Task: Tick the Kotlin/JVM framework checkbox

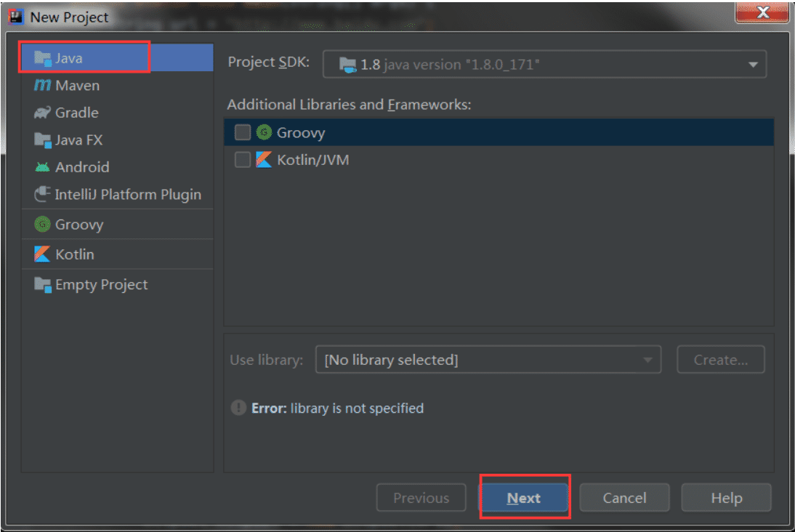Action: (x=243, y=160)
